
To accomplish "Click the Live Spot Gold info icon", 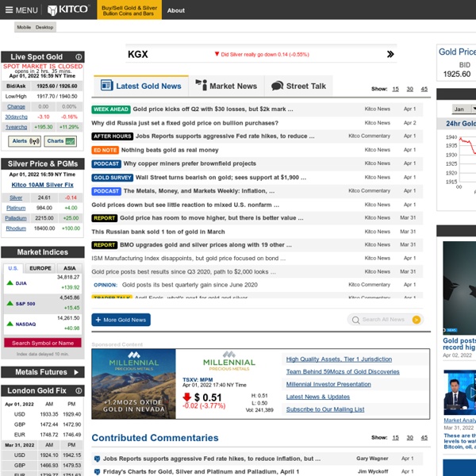I will (x=79, y=57).
